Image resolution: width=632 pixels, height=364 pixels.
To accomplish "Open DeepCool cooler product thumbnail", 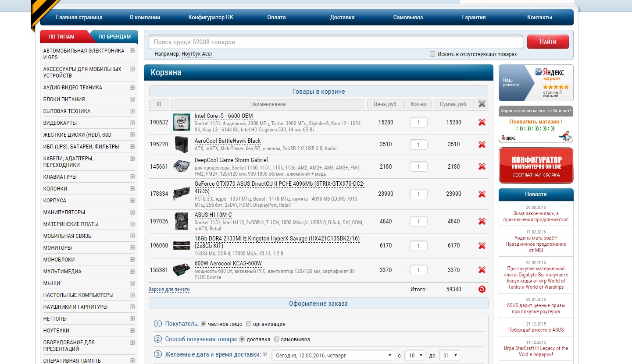I will pos(181,166).
